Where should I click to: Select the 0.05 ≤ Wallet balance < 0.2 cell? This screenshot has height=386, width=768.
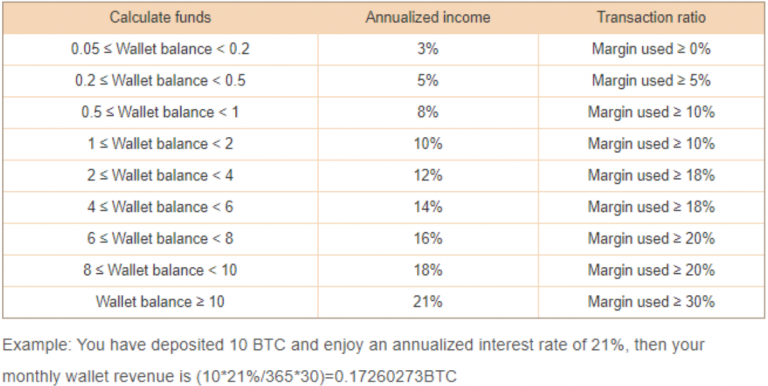[x=160, y=49]
